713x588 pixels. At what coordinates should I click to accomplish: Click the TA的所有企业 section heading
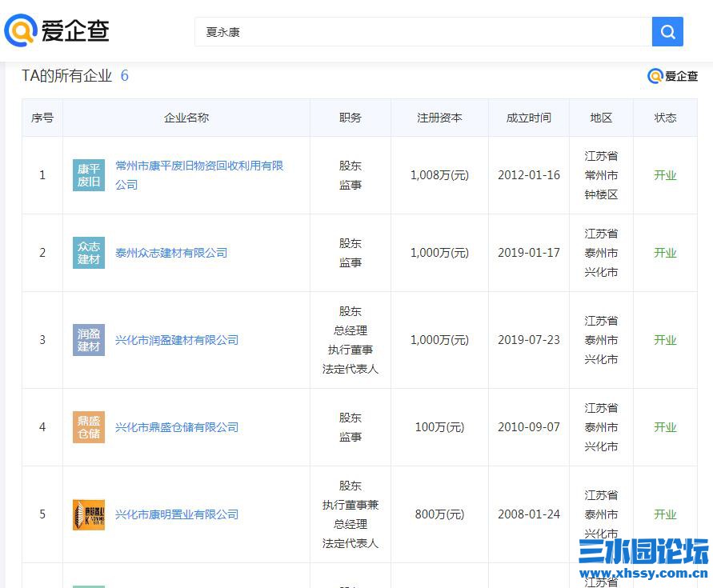click(x=67, y=75)
